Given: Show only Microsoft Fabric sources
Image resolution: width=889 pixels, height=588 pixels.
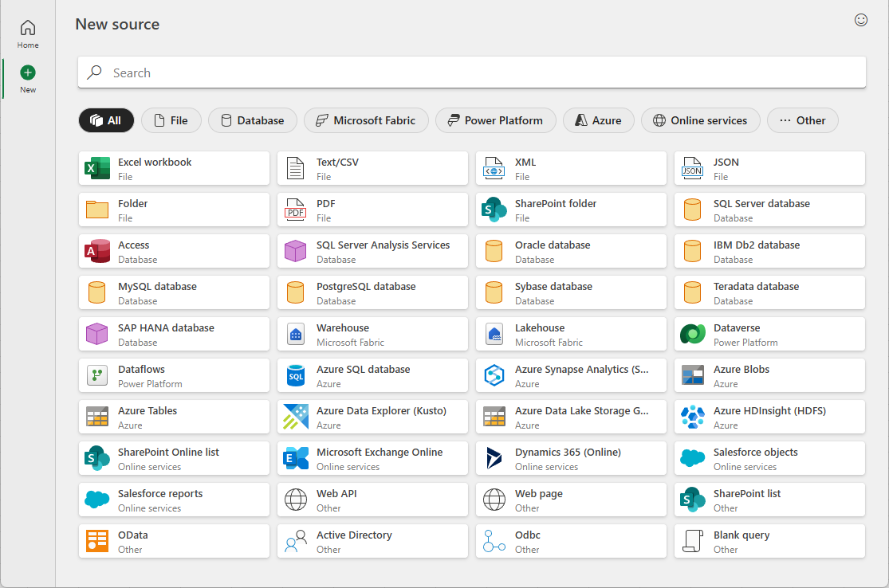Looking at the screenshot, I should point(366,120).
